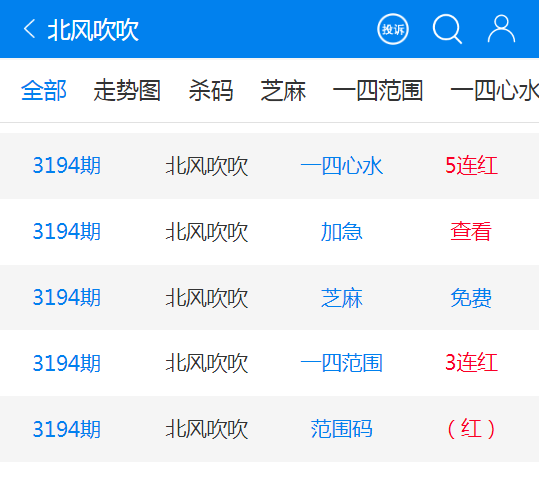The width and height of the screenshot is (540, 478).
Task: Click 3194期 in the 一四心水 row
Action: [x=66, y=166]
